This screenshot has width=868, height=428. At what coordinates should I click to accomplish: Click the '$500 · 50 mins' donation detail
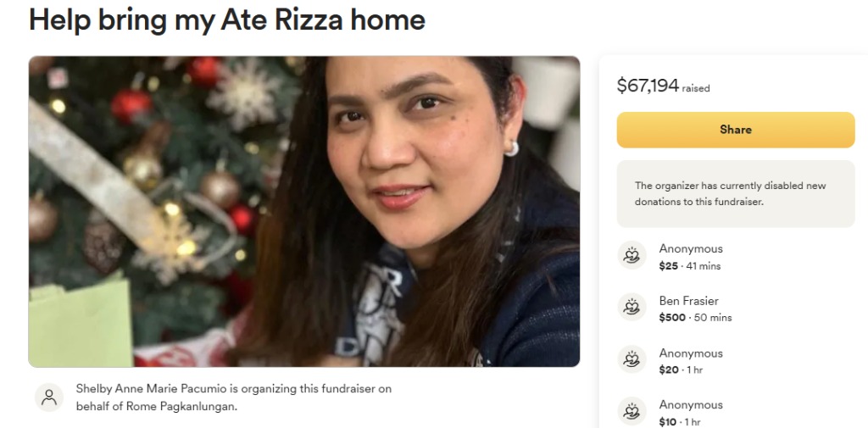[695, 317]
